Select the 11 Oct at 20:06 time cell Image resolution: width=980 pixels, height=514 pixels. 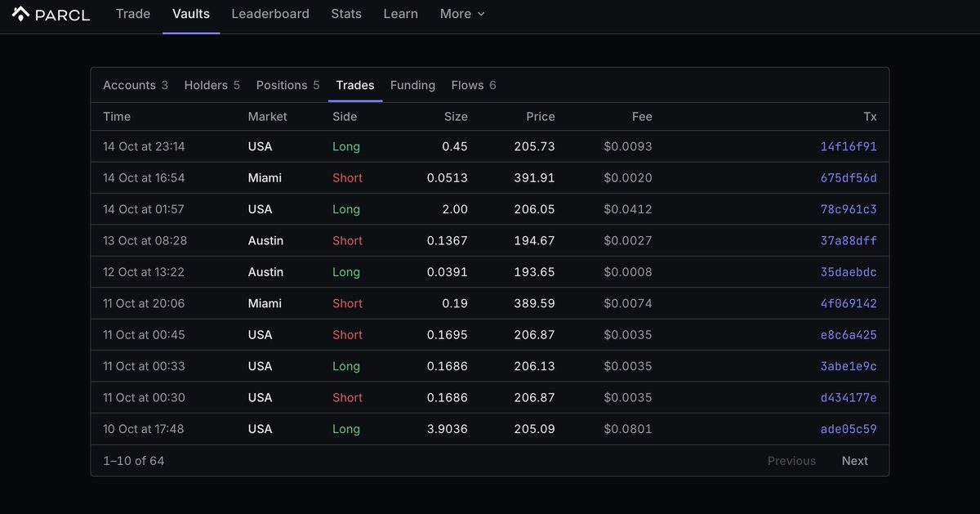tap(144, 303)
